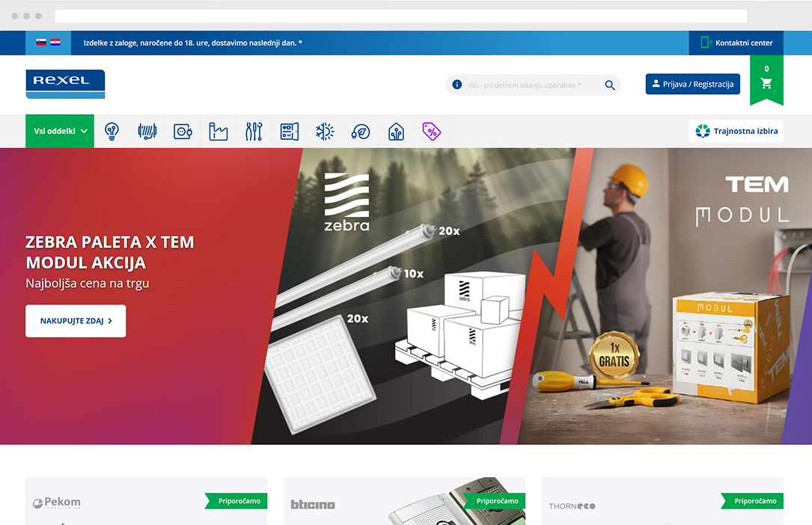Open the distribution board category icon
Viewport: 812px width, 525px height.
(290, 132)
